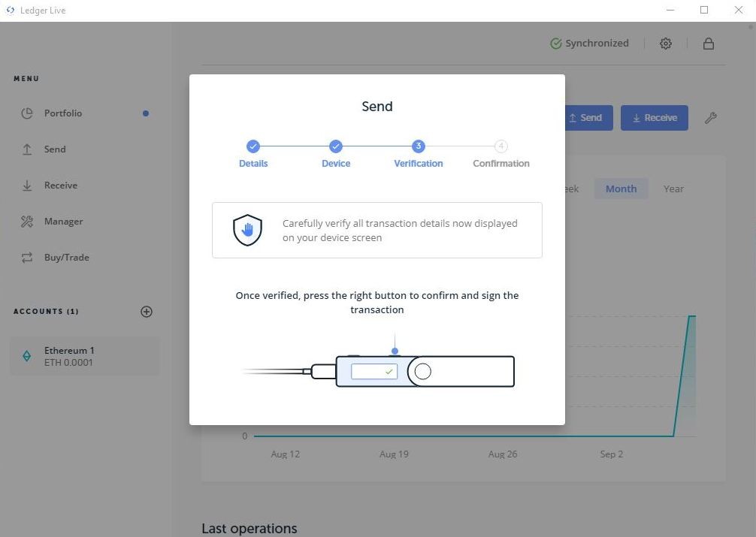Select the completed Details step checkmark

[253, 146]
